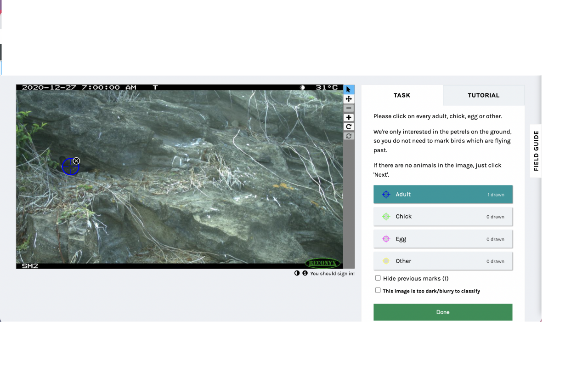The width and height of the screenshot is (588, 368).
Task: Click the 'SM2' camera label
Action: coord(30,266)
